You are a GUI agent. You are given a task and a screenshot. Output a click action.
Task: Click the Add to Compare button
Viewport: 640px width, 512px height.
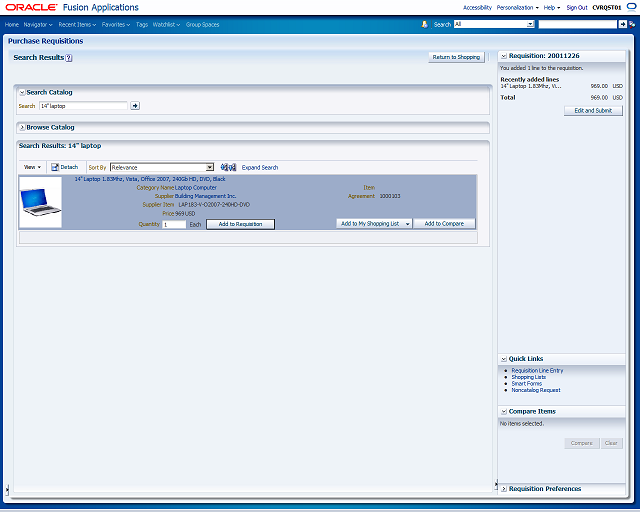(444, 224)
